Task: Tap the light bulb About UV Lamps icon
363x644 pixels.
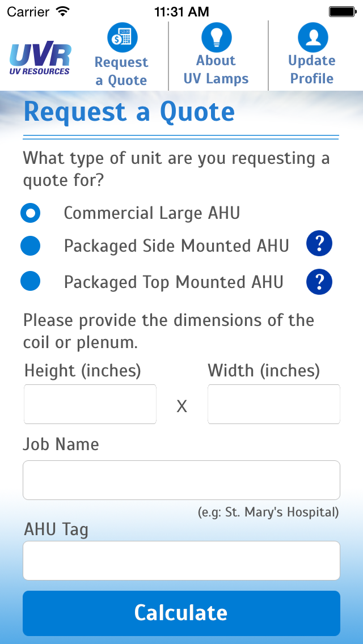Action: tap(216, 37)
